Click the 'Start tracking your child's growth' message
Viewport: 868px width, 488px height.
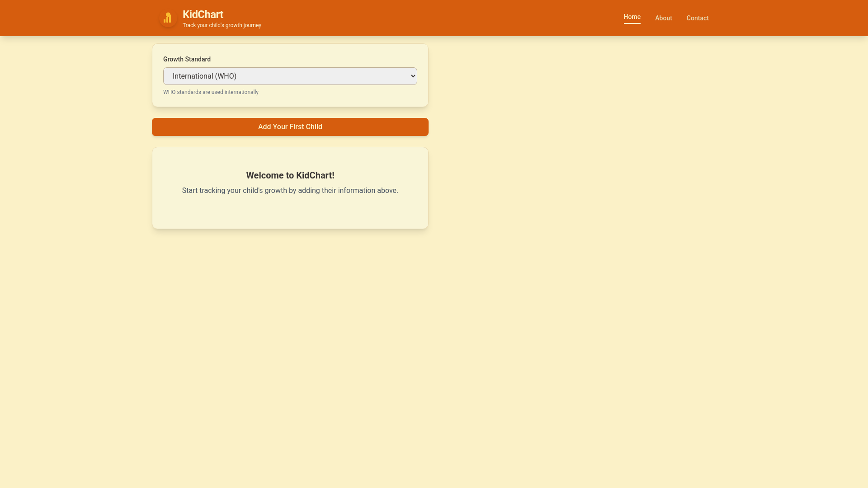pos(290,191)
